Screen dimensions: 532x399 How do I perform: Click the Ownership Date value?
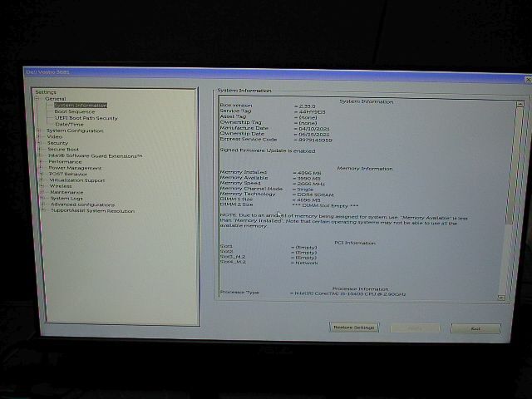[x=314, y=135]
